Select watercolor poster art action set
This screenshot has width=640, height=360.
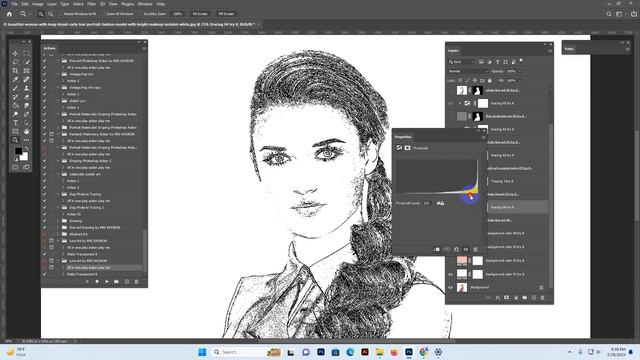click(x=84, y=174)
